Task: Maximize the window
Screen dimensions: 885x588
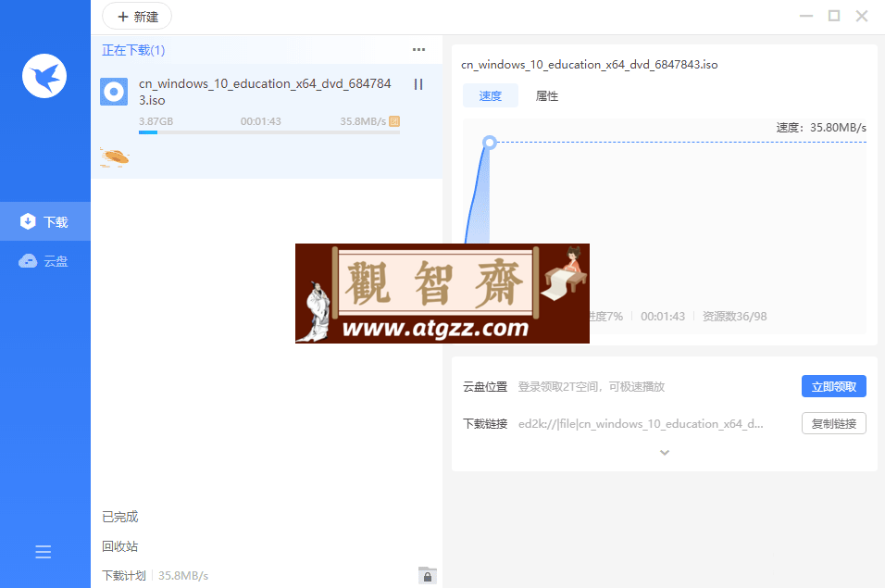Action: pos(834,16)
